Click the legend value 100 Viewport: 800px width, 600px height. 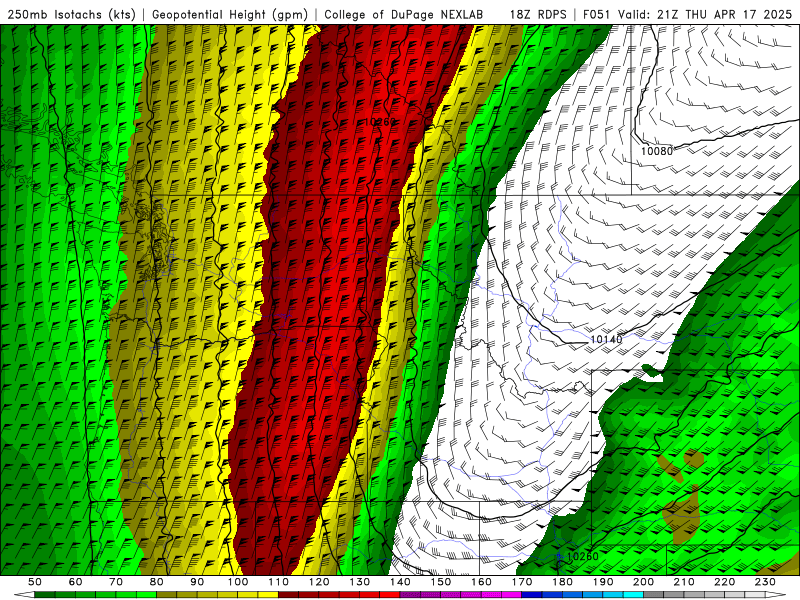(238, 582)
